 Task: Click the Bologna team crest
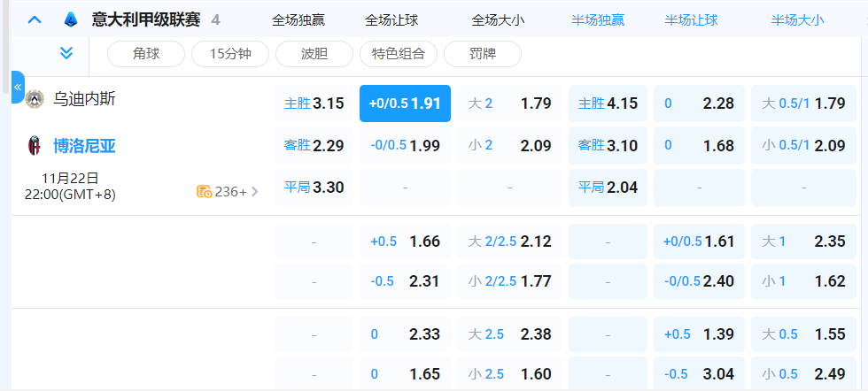point(35,146)
